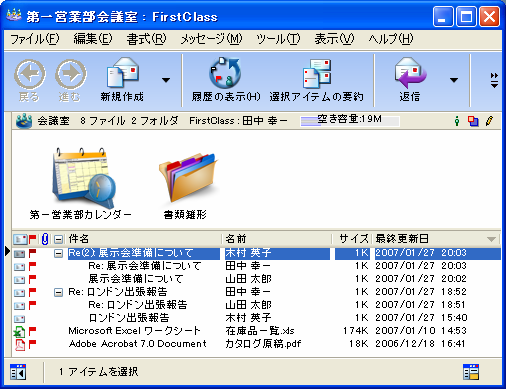Toggle the flag on 18:51 ロンドン出張報告 row
Viewport: 506px width, 389px height.
[x=32, y=305]
